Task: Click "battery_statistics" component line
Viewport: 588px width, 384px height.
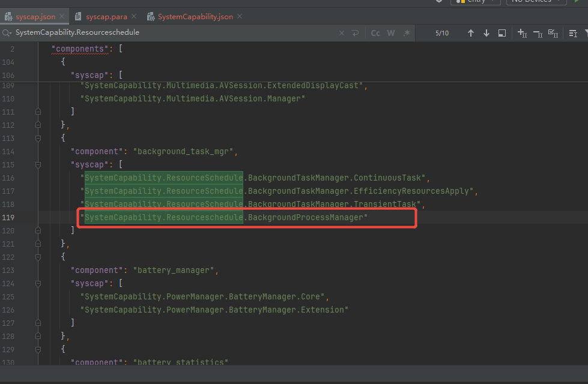Action: pos(150,362)
